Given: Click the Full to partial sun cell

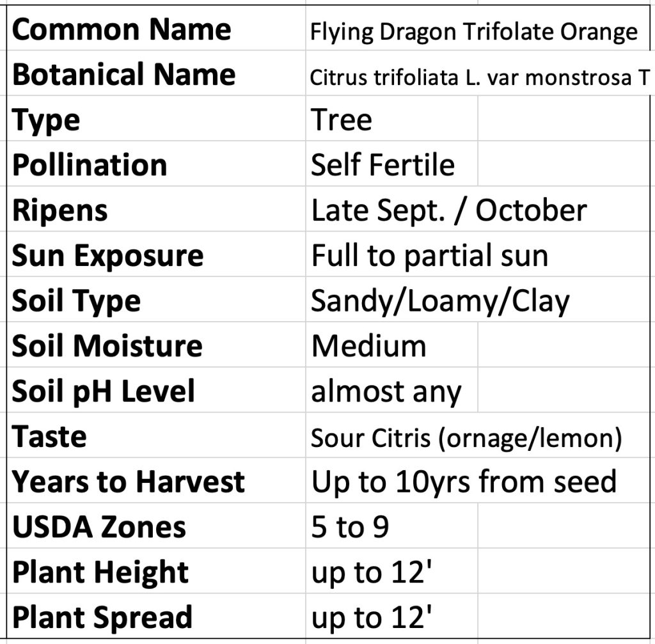Looking at the screenshot, I should point(430,255).
